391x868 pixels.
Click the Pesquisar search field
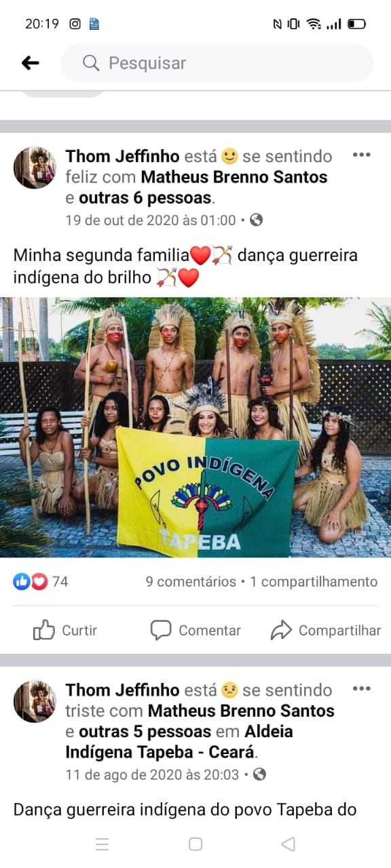point(217,63)
